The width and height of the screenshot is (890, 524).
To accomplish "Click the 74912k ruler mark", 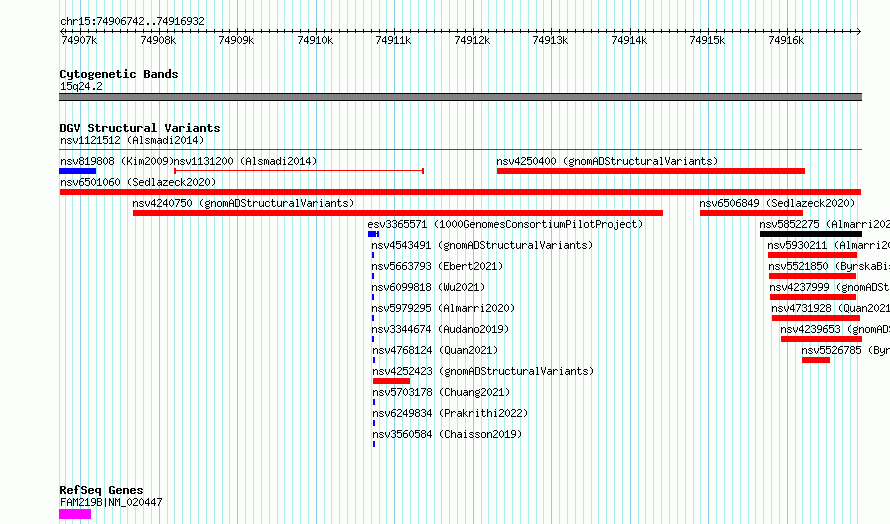I will click(x=472, y=40).
